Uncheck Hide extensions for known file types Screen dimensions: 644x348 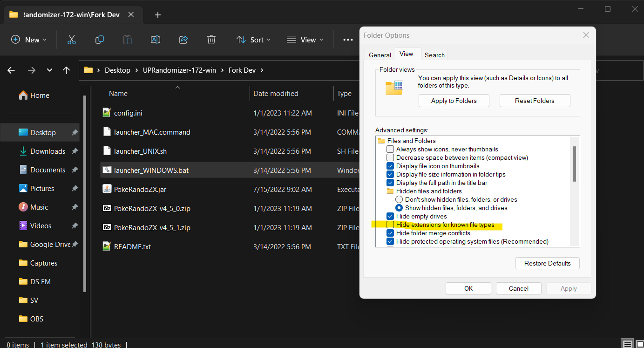click(x=390, y=224)
